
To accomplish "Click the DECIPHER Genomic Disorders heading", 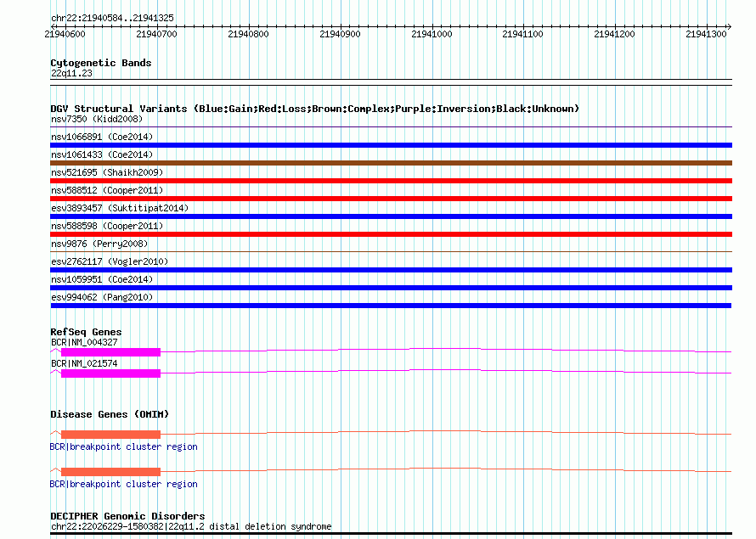I will pos(127,516).
